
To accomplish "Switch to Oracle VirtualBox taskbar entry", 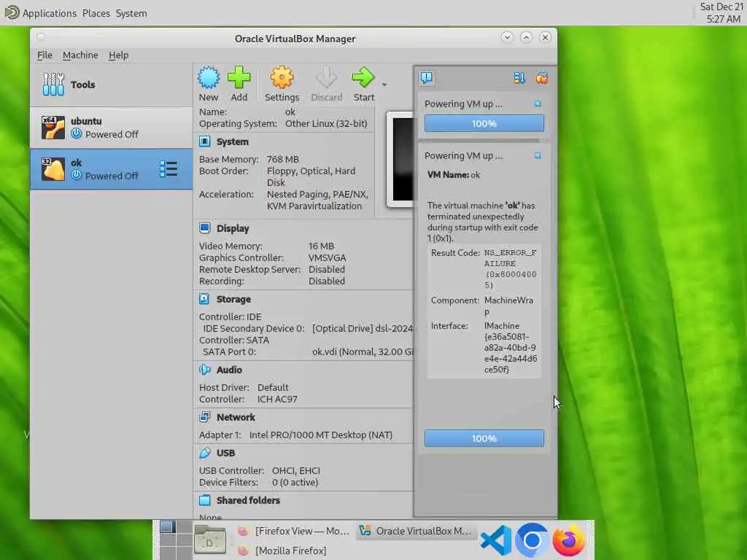I will coord(415,531).
